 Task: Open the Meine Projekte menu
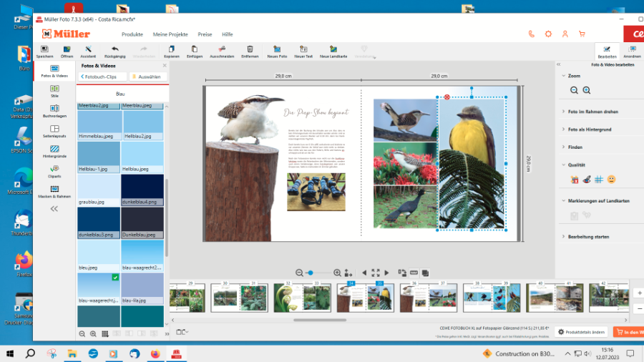coord(170,34)
